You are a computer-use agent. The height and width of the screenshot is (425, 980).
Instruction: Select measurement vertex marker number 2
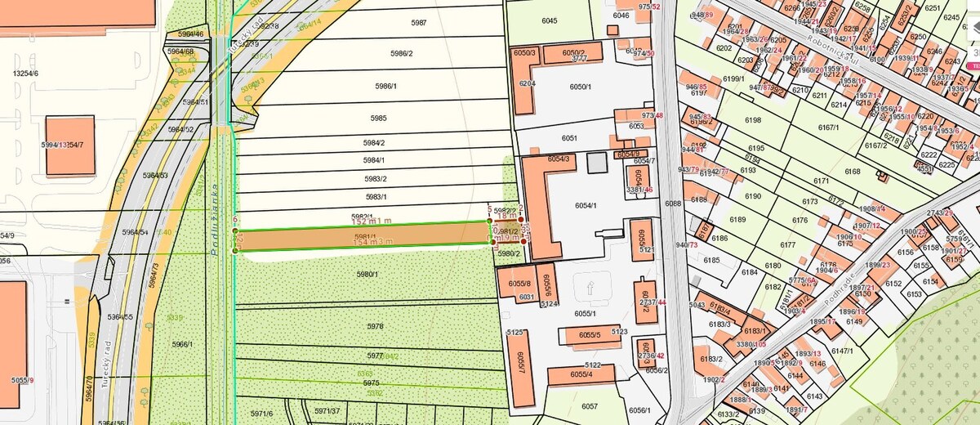pyautogui.click(x=521, y=219)
